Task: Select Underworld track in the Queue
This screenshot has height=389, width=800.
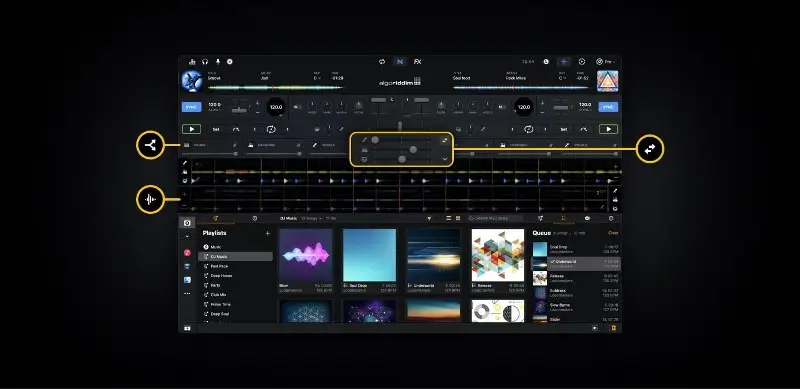Action: [x=576, y=263]
